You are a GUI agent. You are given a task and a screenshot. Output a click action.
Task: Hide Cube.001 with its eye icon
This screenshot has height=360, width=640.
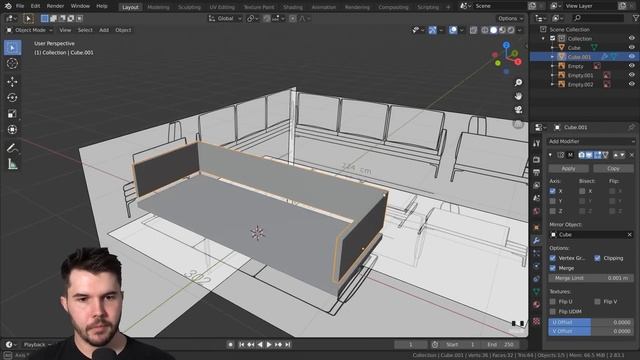coord(632,57)
